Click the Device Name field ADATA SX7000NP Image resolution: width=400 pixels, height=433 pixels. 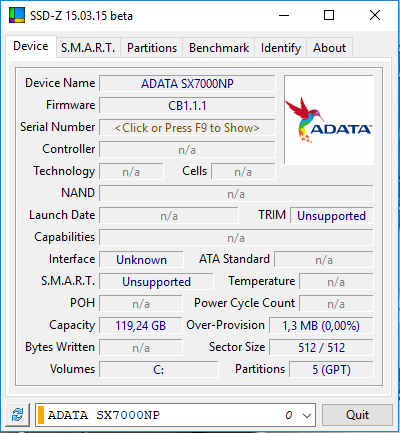(x=187, y=84)
